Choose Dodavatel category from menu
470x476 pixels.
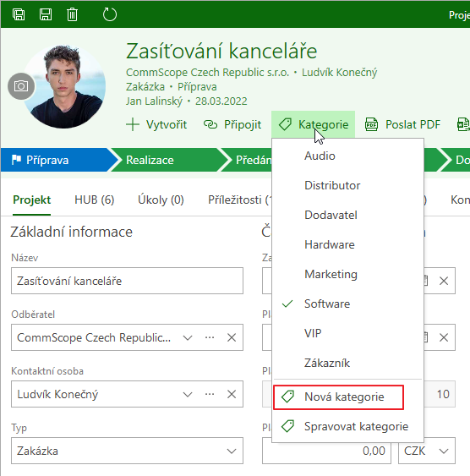point(347,216)
